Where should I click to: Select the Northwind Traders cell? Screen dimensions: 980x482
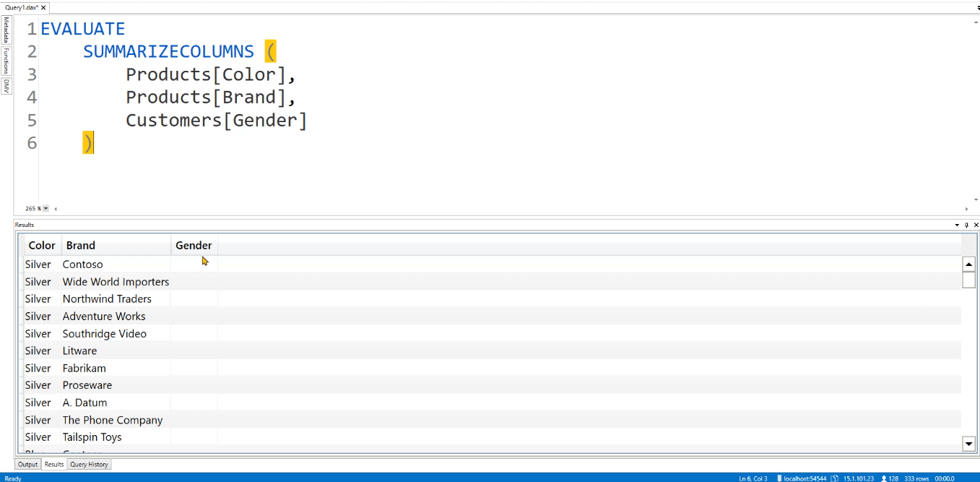116,299
